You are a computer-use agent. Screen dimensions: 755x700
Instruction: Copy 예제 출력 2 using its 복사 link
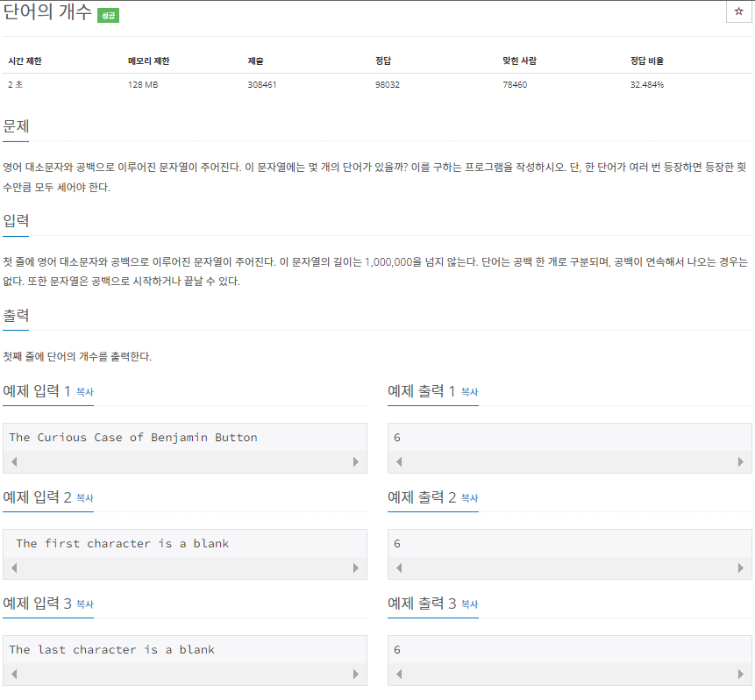pos(469,498)
